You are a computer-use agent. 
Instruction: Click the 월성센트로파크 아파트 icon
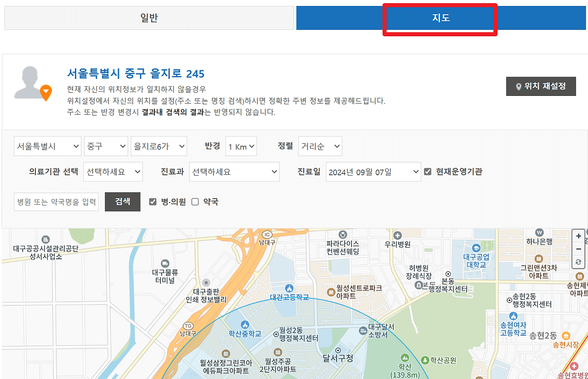(x=331, y=292)
